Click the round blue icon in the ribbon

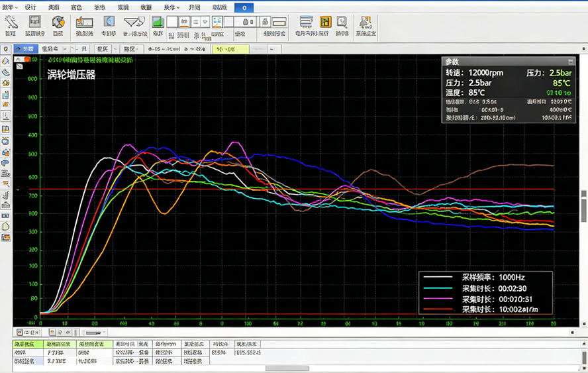109,23
